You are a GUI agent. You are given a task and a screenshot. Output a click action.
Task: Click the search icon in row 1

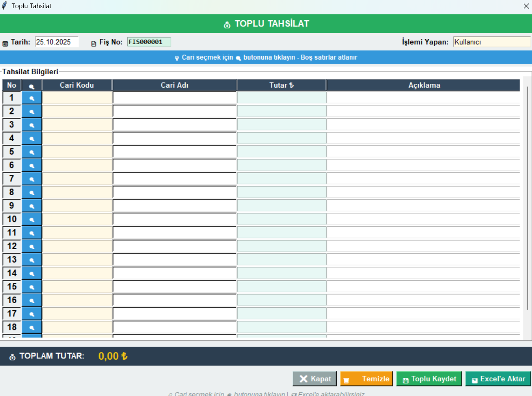coord(32,98)
